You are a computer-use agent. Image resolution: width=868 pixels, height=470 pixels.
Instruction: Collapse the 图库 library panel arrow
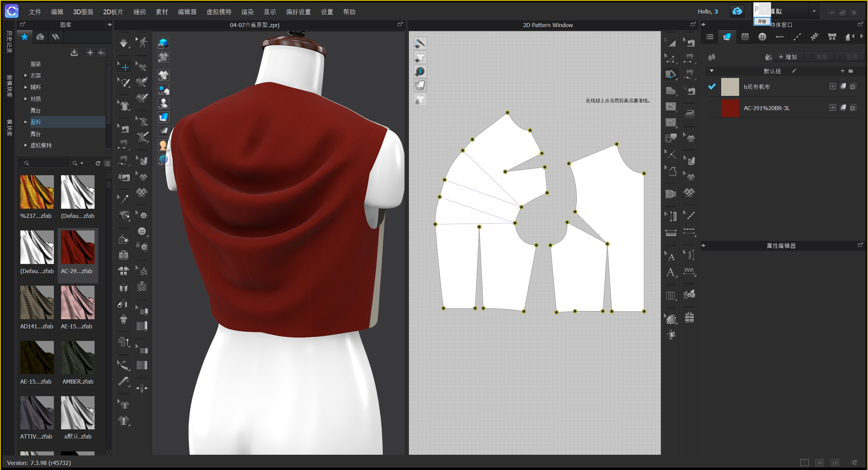point(110,25)
